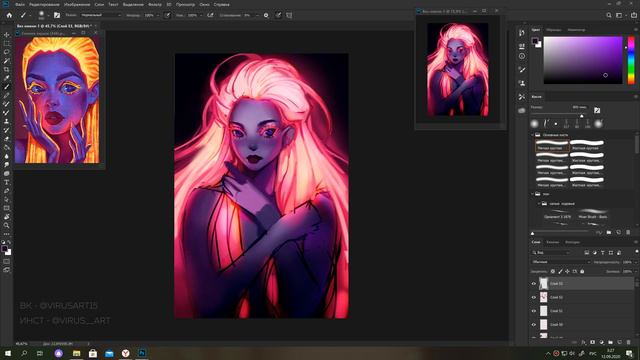Image resolution: width=640 pixels, height=360 pixels.
Task: Select the Magic Wand tool
Action: pos(7,61)
